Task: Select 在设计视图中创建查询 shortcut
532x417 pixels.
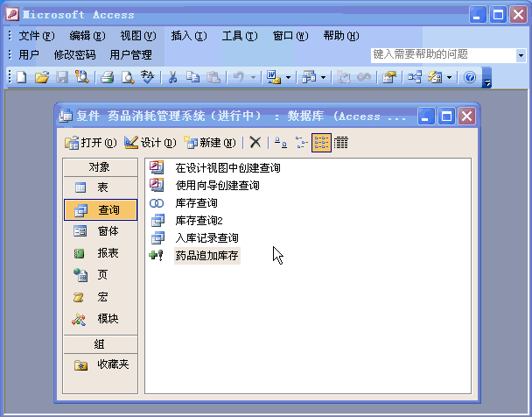Action: tap(214, 167)
